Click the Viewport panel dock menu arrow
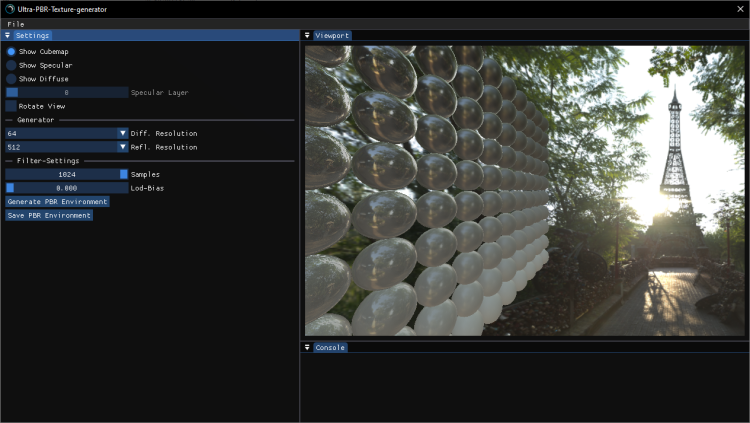The width and height of the screenshot is (750, 423). [x=308, y=35]
